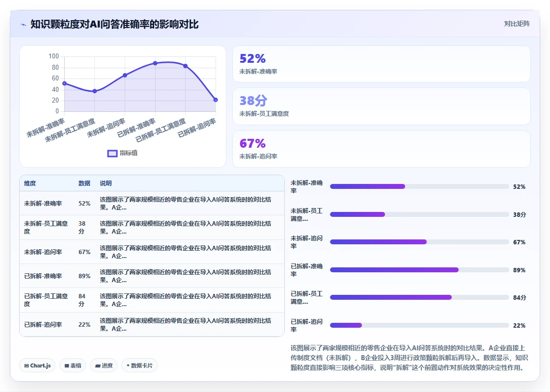Click the 已拆解-员工满意度 progress bar

click(419, 297)
